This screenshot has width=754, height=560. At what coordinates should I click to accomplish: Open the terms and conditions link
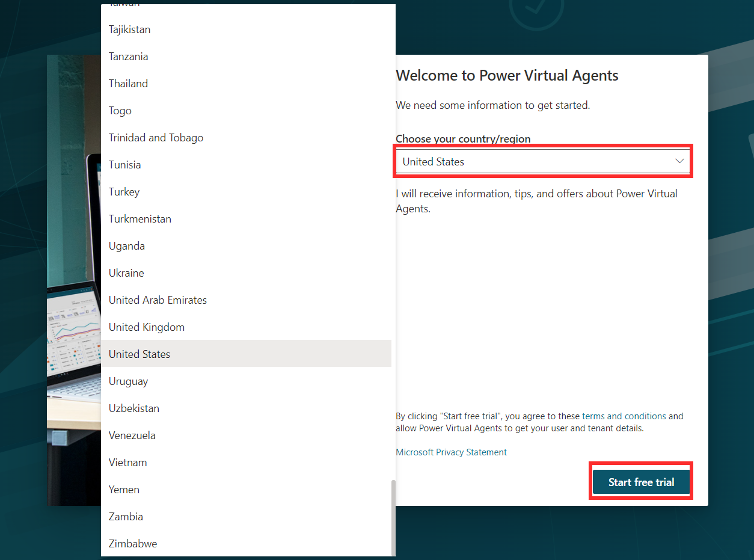(624, 416)
